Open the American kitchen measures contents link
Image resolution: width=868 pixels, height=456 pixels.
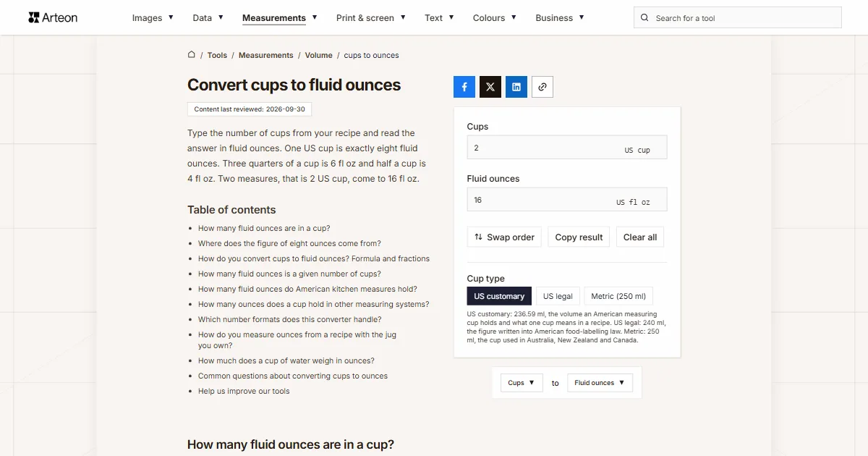(x=307, y=289)
